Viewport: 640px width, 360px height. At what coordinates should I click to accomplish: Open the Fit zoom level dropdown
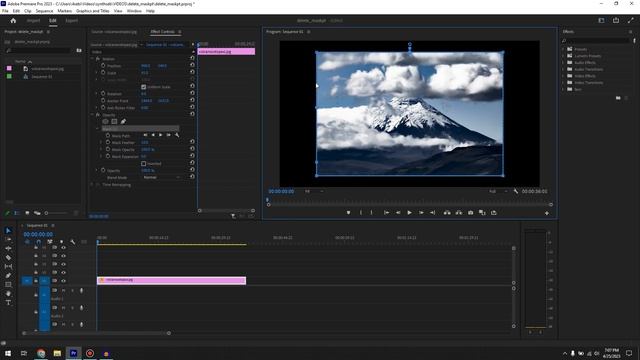point(314,191)
